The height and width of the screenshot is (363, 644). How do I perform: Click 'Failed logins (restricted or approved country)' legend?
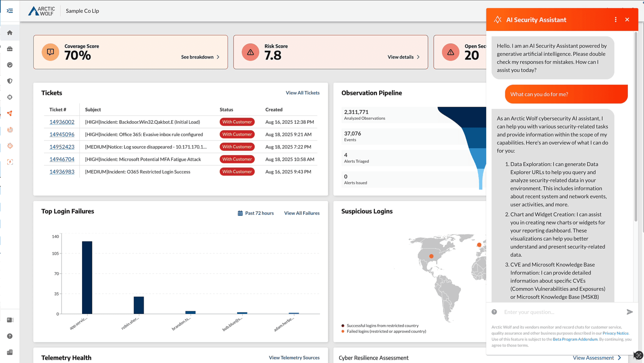click(384, 331)
